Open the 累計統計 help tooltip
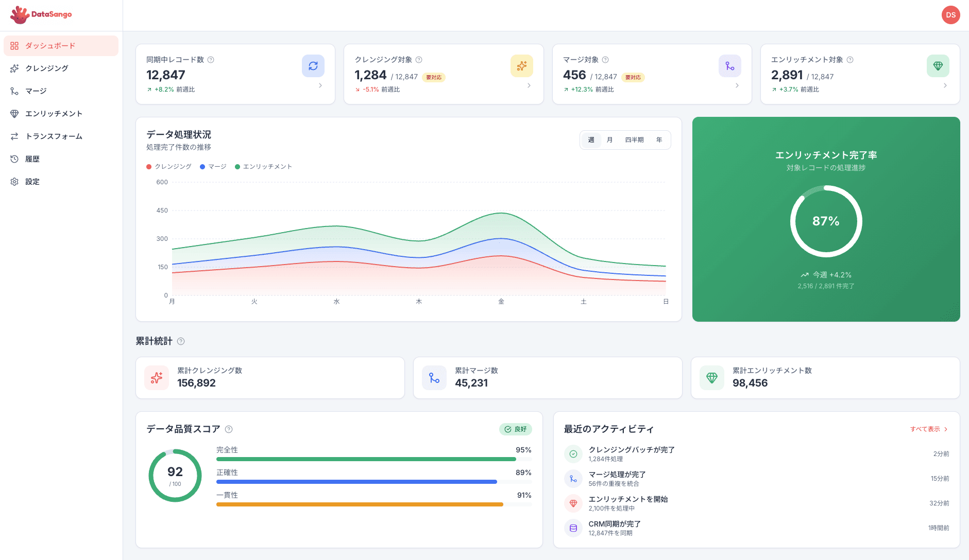 point(180,341)
